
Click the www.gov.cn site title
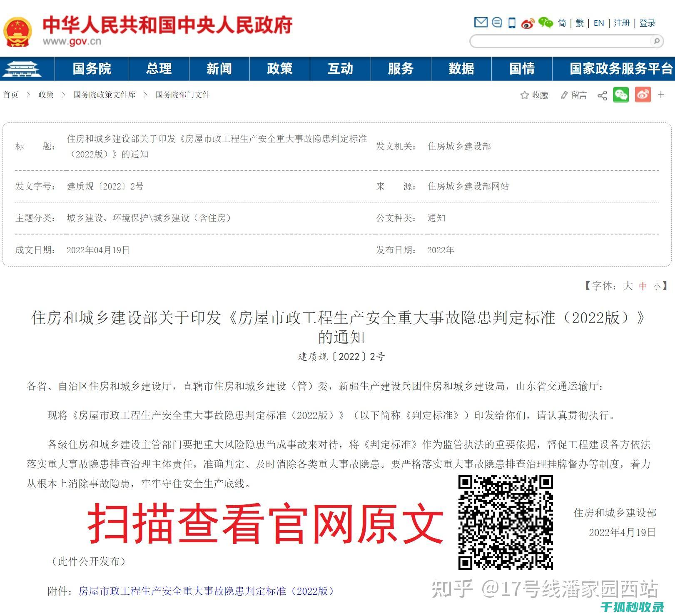point(72,41)
